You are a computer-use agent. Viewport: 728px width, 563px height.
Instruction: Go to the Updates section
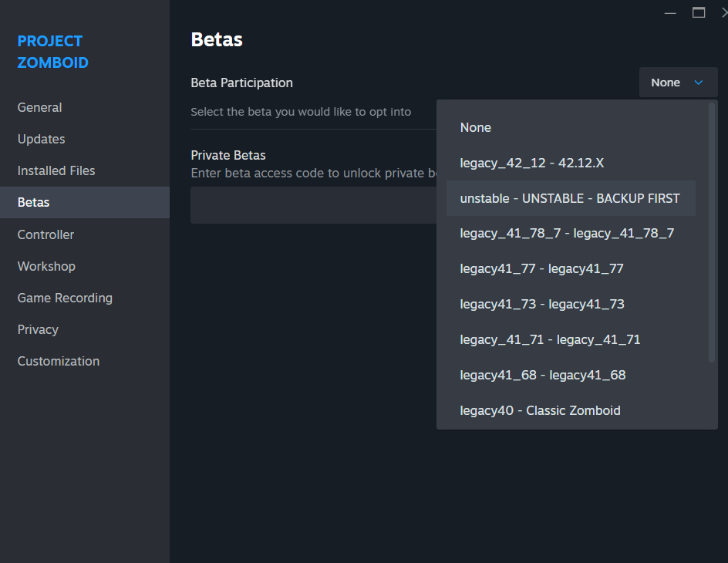pyautogui.click(x=41, y=139)
